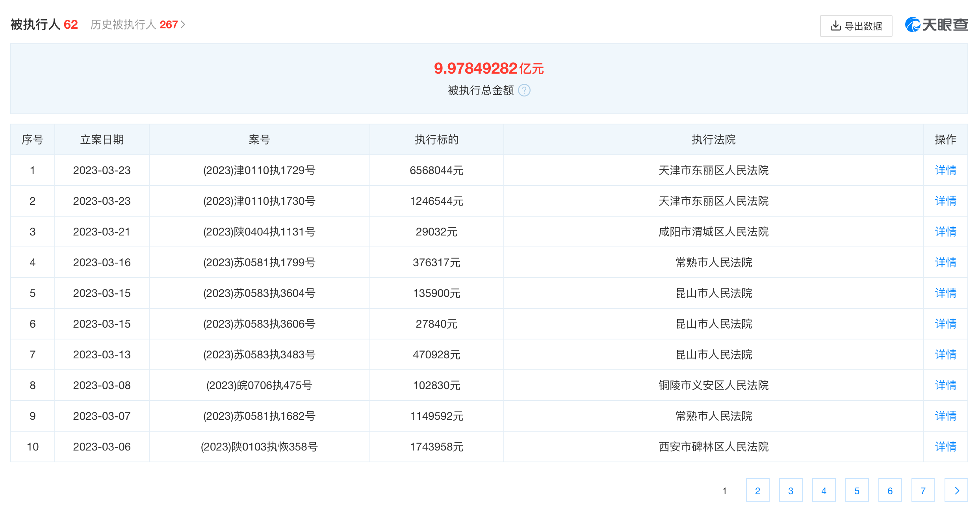View details for 苏0581执1682号
The height and width of the screenshot is (508, 980).
945,416
